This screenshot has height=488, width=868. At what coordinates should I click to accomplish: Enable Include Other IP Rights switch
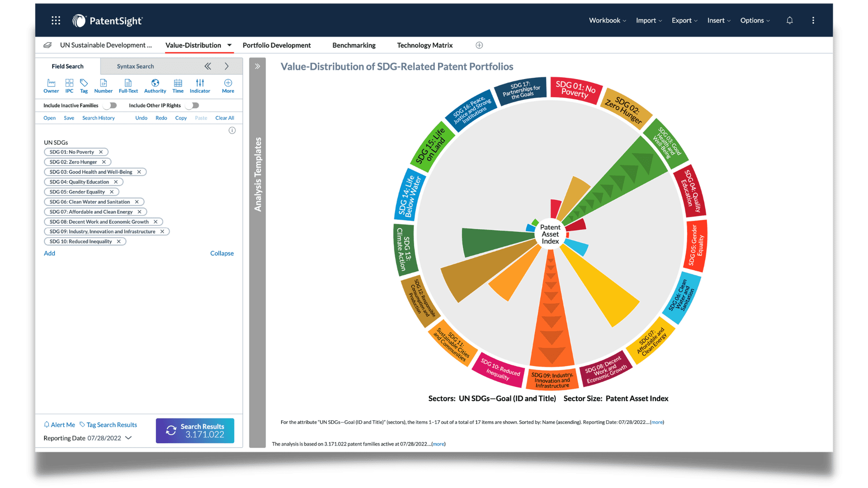pyautogui.click(x=192, y=105)
